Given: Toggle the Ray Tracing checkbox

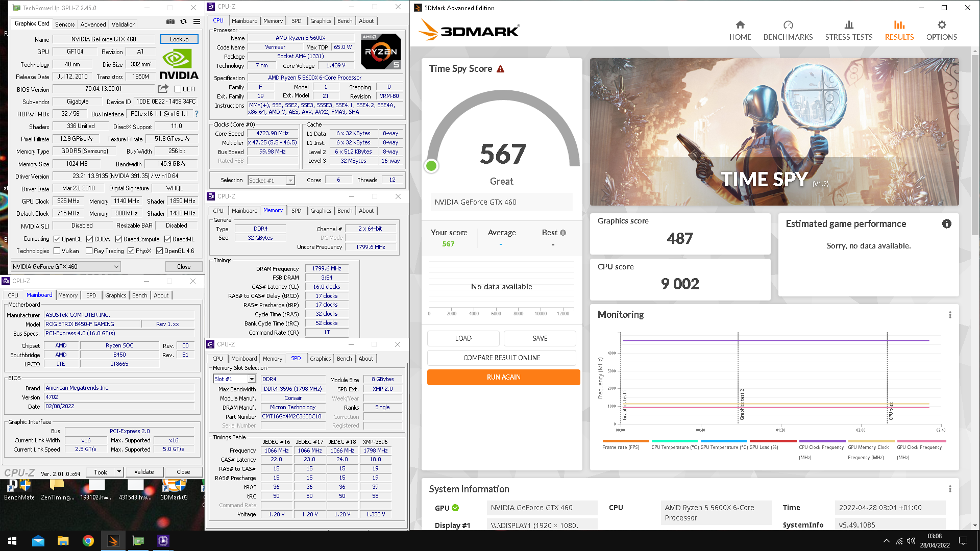Looking at the screenshot, I should click(x=89, y=251).
